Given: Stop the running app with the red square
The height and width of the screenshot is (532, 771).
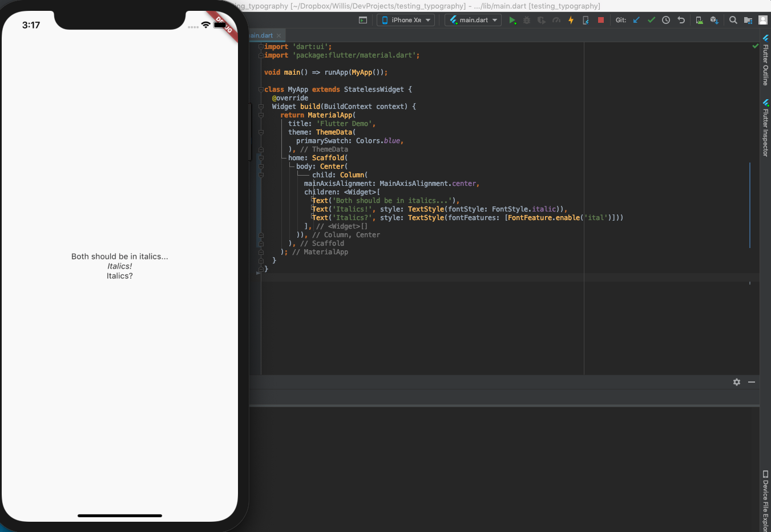Looking at the screenshot, I should (x=600, y=20).
